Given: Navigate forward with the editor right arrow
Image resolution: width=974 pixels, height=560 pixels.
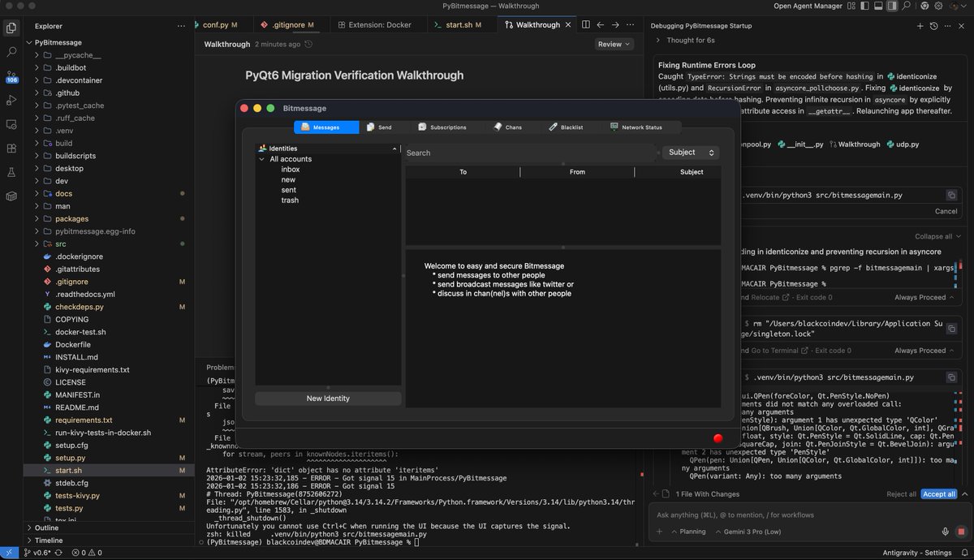Looking at the screenshot, I should click(x=614, y=25).
